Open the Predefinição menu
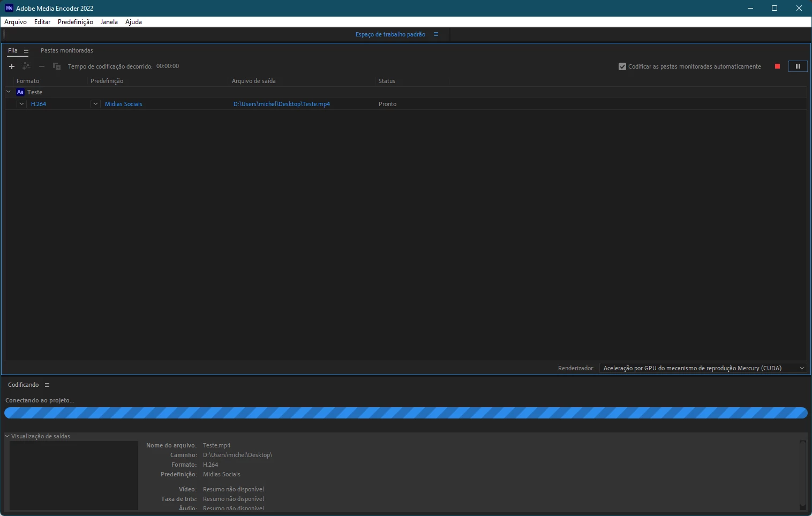 (76, 22)
